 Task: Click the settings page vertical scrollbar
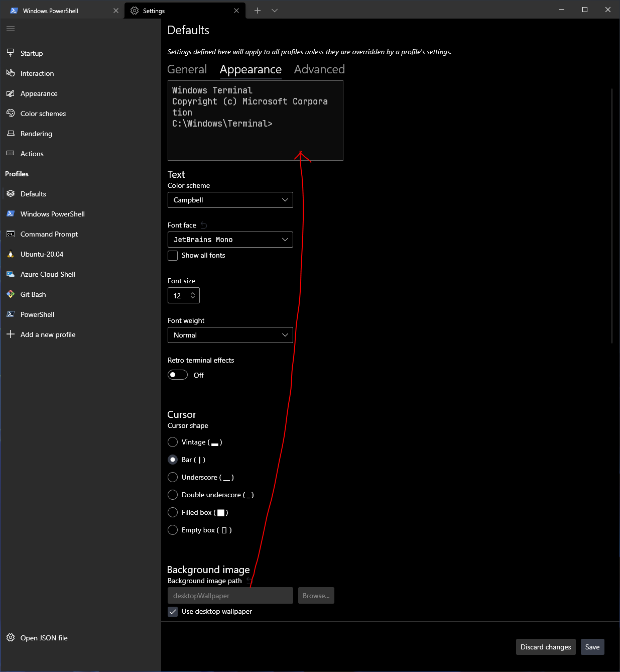pos(612,216)
